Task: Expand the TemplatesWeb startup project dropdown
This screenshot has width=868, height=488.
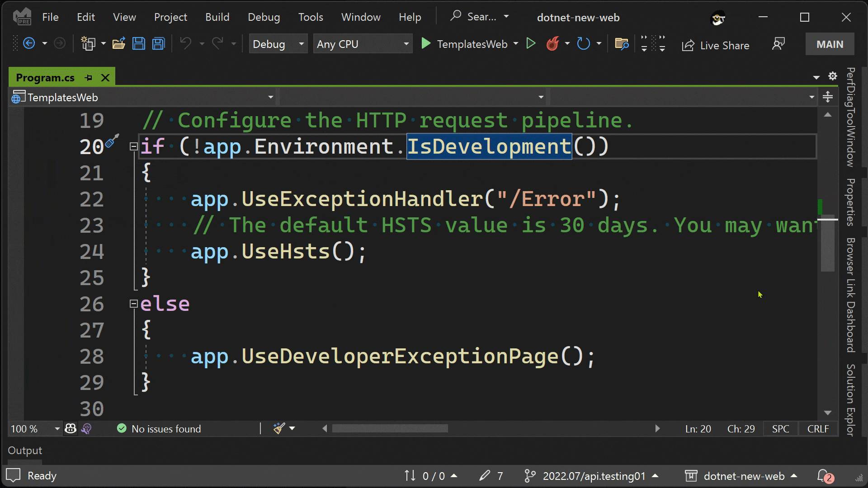Action: (515, 43)
